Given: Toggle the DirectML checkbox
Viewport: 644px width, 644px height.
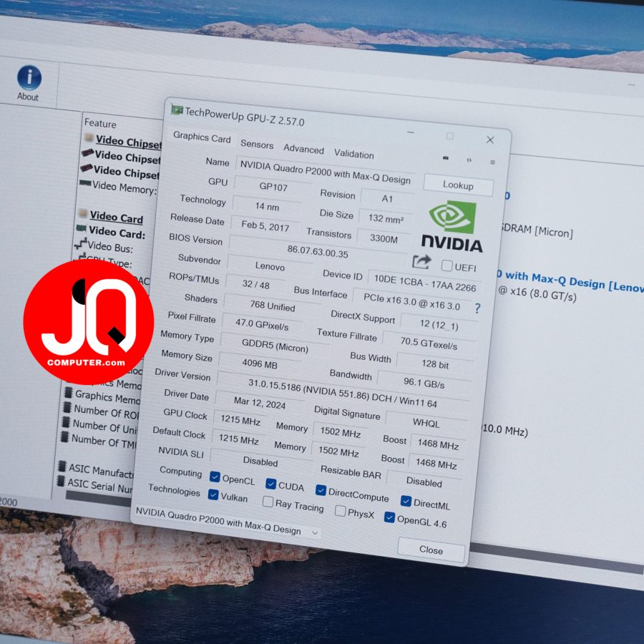Looking at the screenshot, I should [x=406, y=501].
